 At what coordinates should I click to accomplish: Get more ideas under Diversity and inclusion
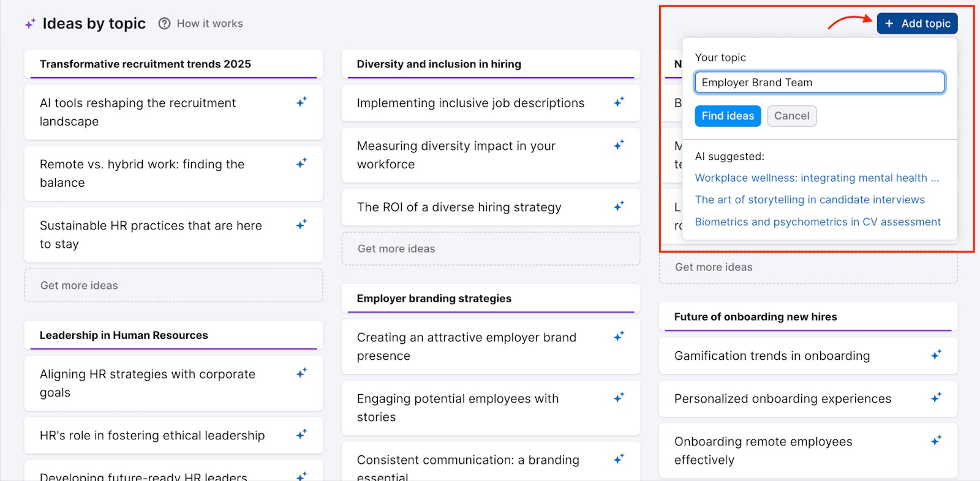(490, 249)
